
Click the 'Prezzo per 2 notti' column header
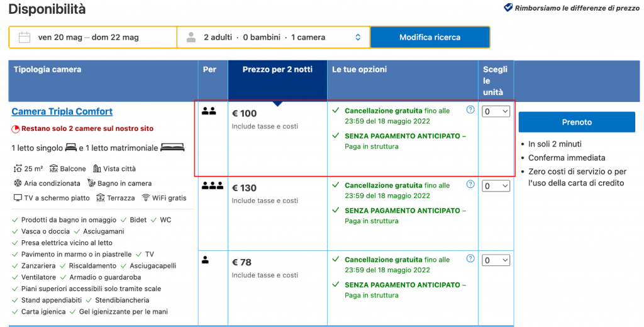tap(277, 69)
